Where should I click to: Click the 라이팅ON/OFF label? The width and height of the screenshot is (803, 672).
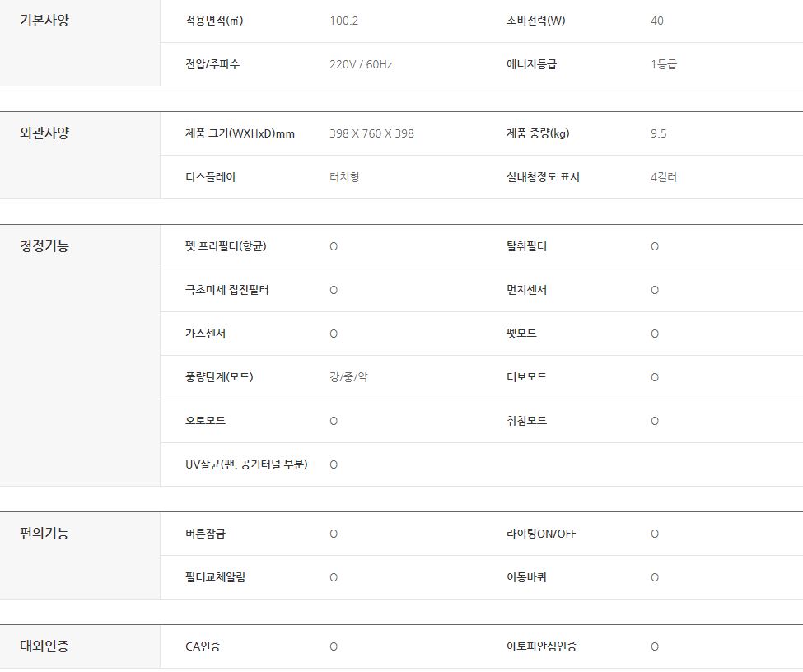[x=541, y=534]
